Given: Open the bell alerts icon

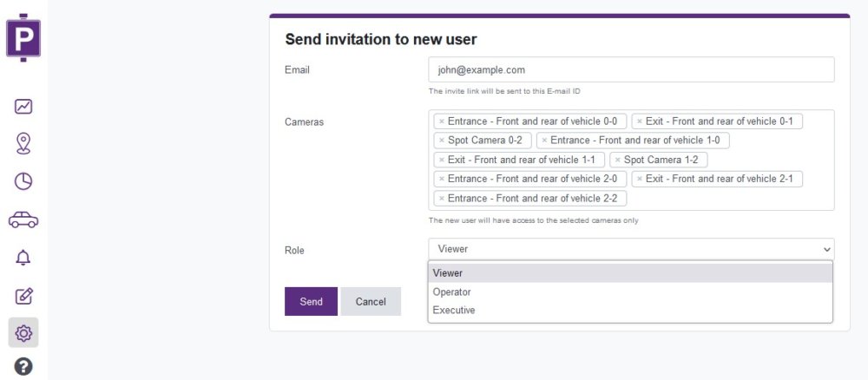Looking at the screenshot, I should pyautogui.click(x=23, y=257).
